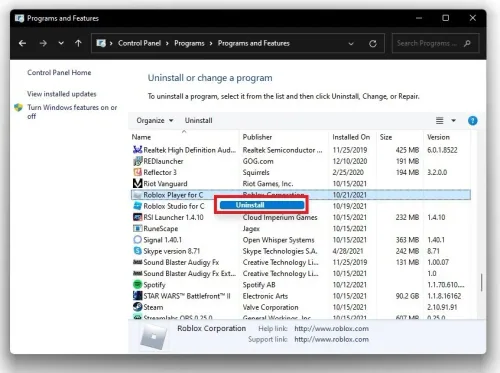Select the Steam name text

pos(153,307)
